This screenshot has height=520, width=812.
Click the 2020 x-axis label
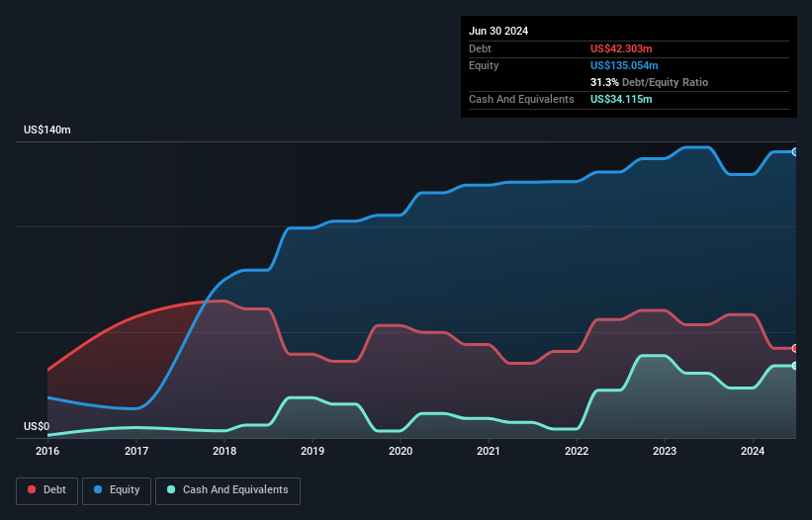pos(401,451)
